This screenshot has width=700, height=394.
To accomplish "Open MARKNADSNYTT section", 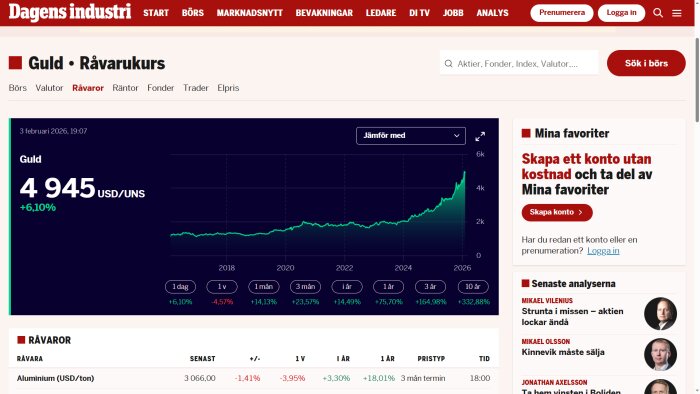I will (250, 13).
